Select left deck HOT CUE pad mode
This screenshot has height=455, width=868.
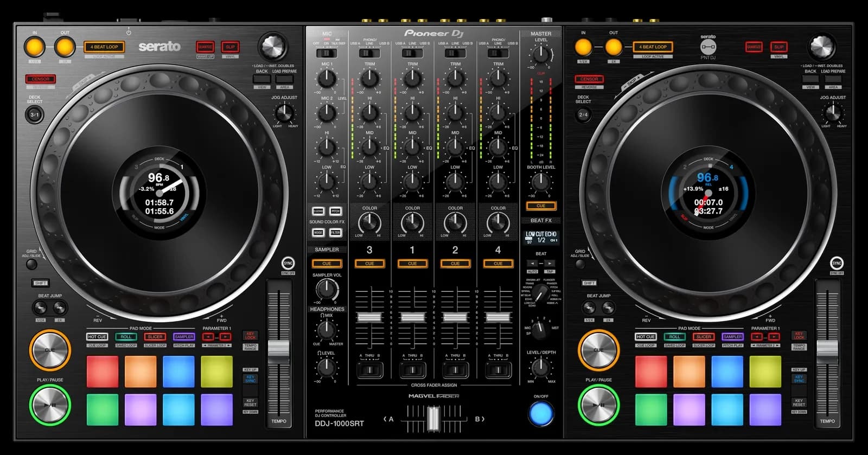(97, 337)
